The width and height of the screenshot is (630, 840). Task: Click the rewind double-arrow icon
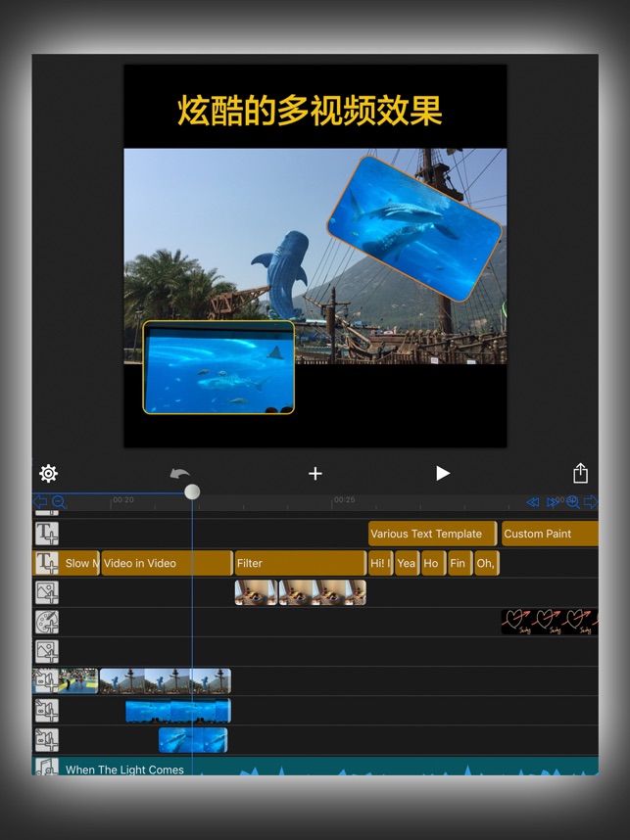[x=533, y=502]
